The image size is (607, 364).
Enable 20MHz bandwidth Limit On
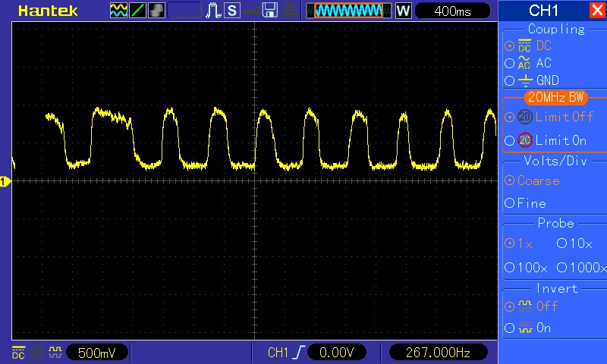coord(552,140)
